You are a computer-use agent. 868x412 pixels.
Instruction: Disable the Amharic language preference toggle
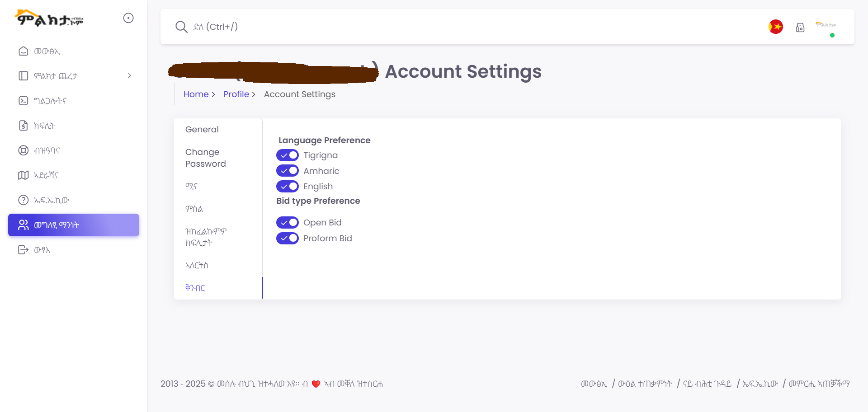point(288,171)
